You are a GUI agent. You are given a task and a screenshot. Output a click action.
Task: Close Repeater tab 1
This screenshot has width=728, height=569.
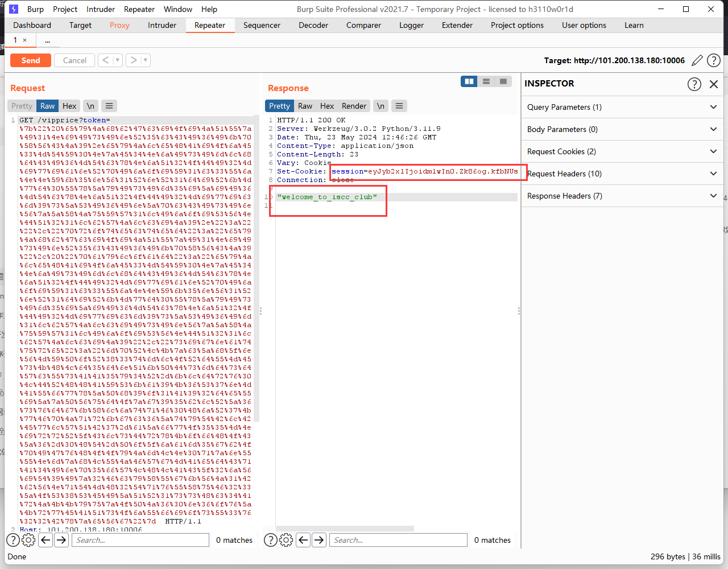24,40
